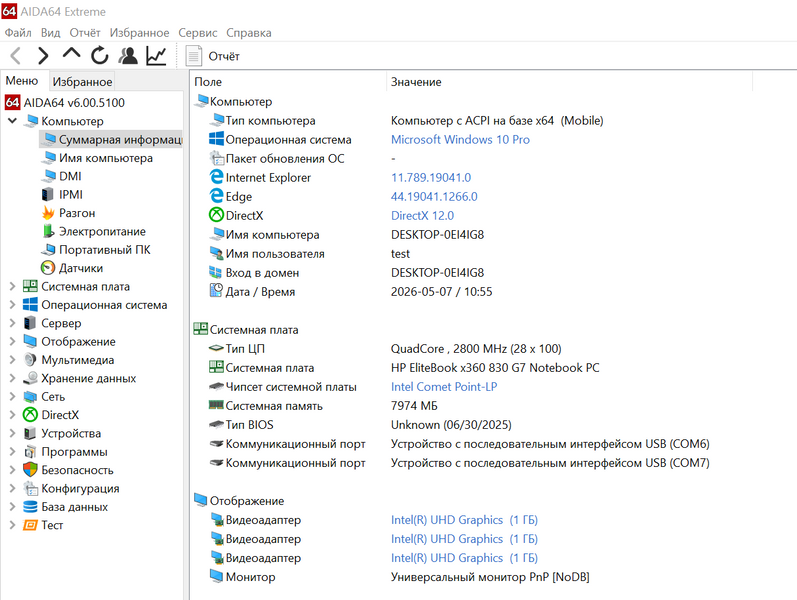This screenshot has height=600, width=797.
Task: Expand the Хранение данных tree node
Action: pos(12,378)
